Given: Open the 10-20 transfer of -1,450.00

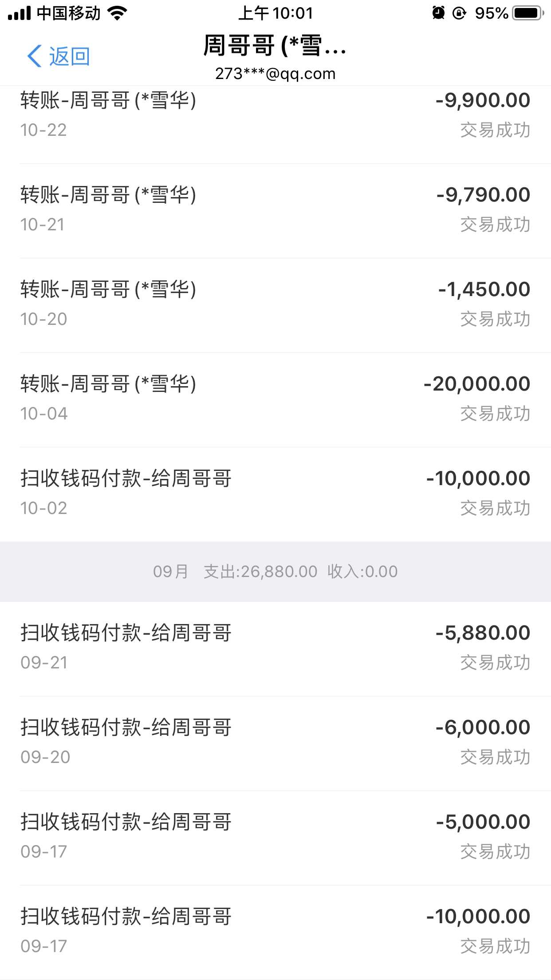Looking at the screenshot, I should 275,304.
